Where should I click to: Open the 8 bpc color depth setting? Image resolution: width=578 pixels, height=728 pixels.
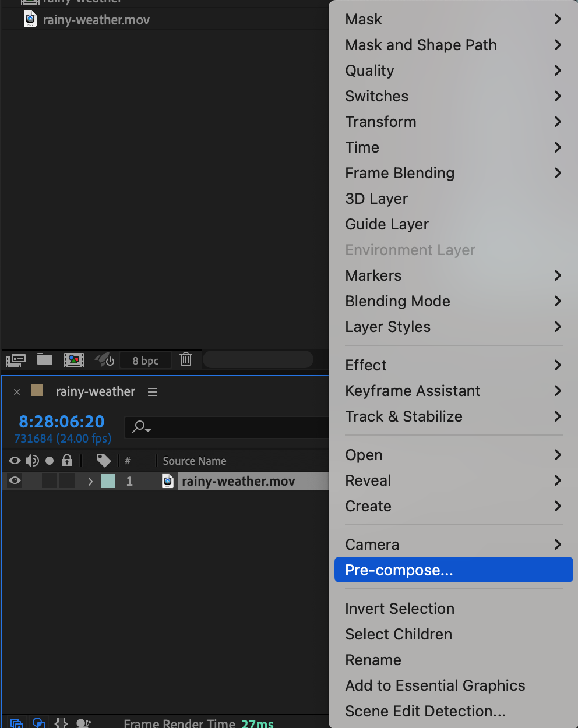coord(145,361)
